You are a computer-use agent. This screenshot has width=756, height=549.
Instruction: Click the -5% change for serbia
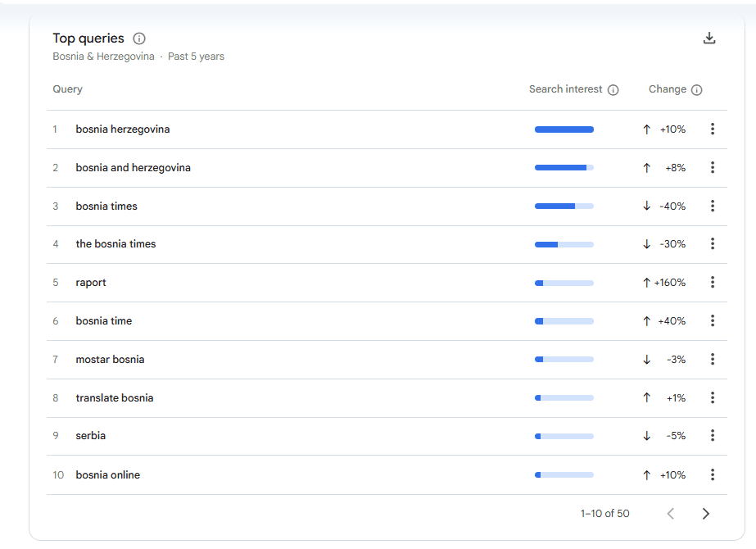click(676, 436)
